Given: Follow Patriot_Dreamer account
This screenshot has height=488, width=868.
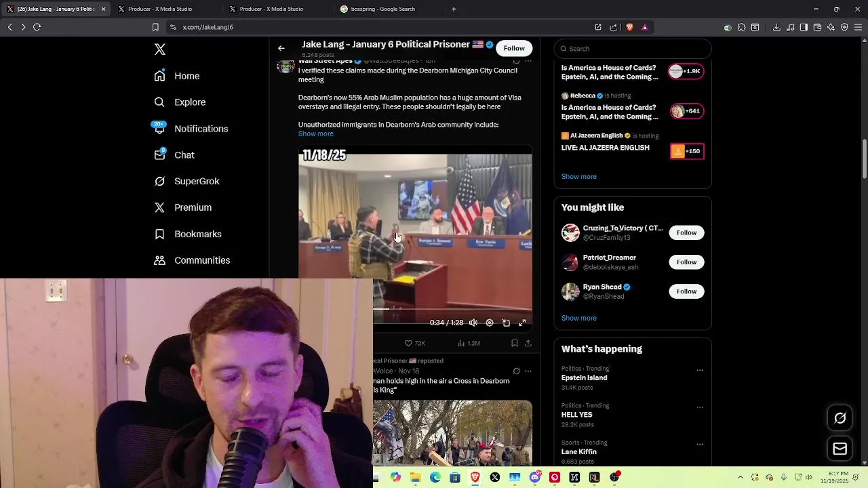Looking at the screenshot, I should pos(686,262).
